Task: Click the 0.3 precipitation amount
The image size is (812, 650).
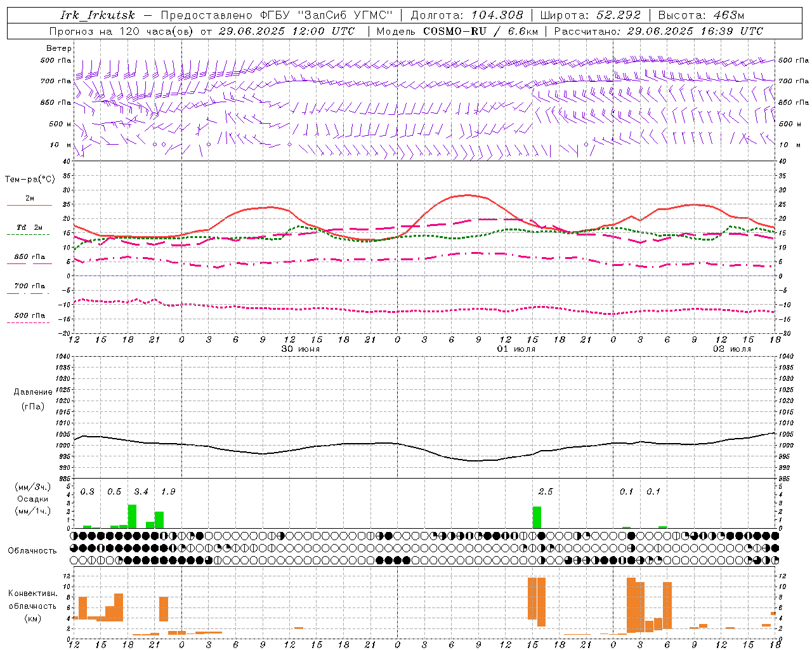Action: [x=88, y=492]
